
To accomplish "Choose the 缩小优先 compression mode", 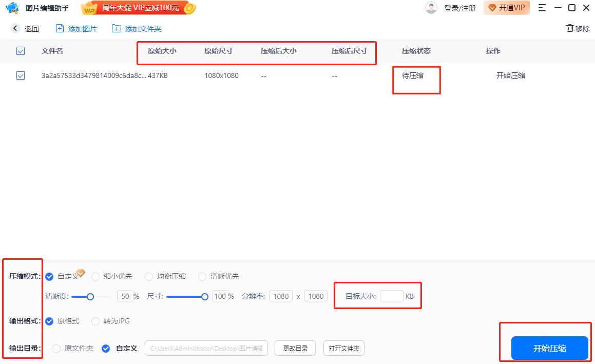I will pyautogui.click(x=95, y=276).
